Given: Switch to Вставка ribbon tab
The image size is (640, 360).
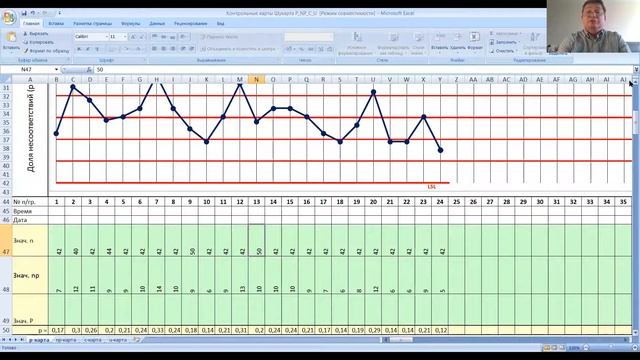Looking at the screenshot, I should click(x=56, y=24).
